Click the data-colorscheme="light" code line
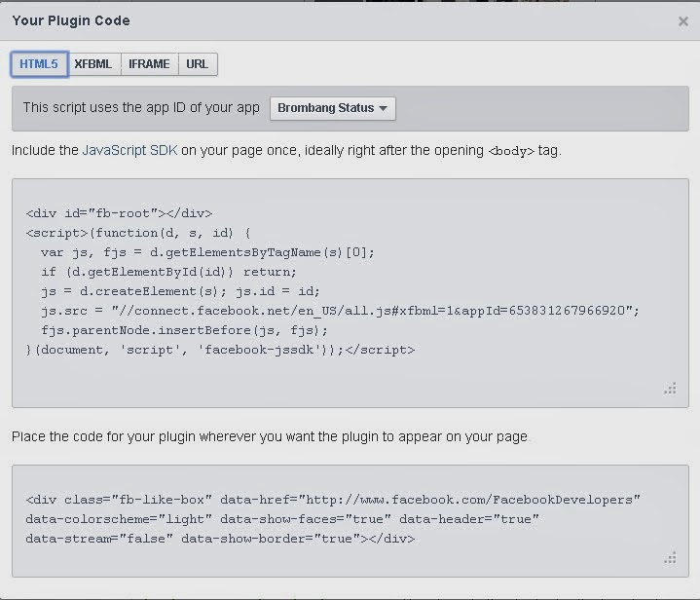 282,519
